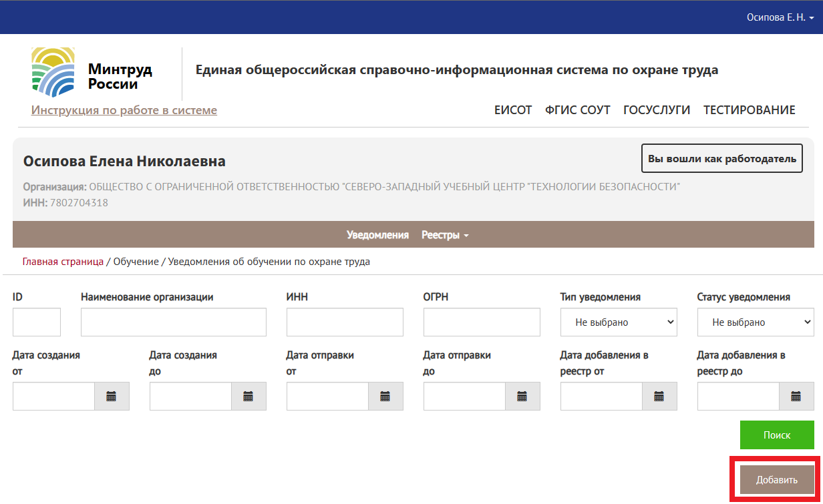This screenshot has width=823, height=504.
Task: Go to Главная страница breadcrumb link
Action: click(x=63, y=262)
